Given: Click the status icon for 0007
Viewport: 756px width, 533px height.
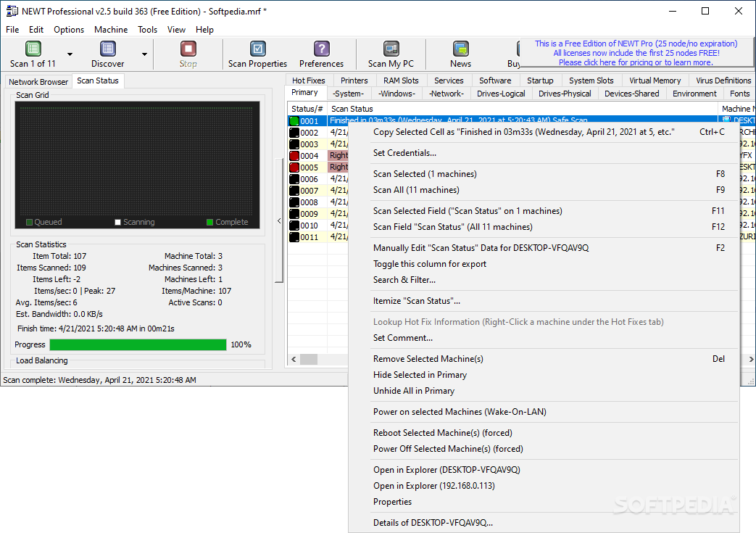Looking at the screenshot, I should coord(294,191).
